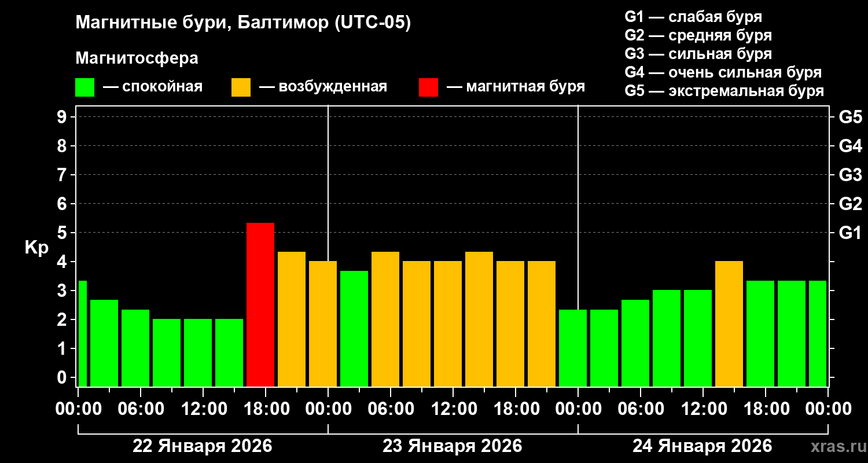Click the right-axis 'G2' level label
The height and width of the screenshot is (463, 868).
pos(851,204)
